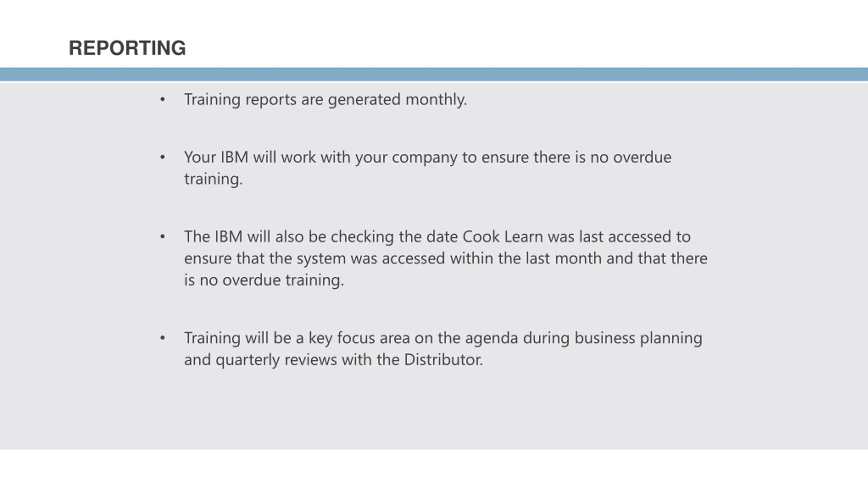Click the REPORTING slide title
This screenshot has height=488, width=868.
click(127, 48)
